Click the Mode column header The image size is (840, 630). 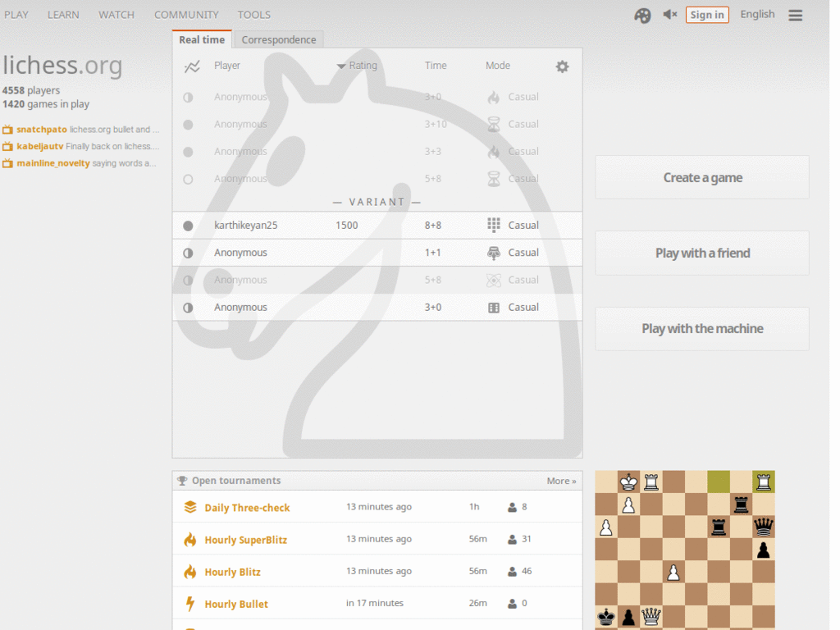(498, 66)
